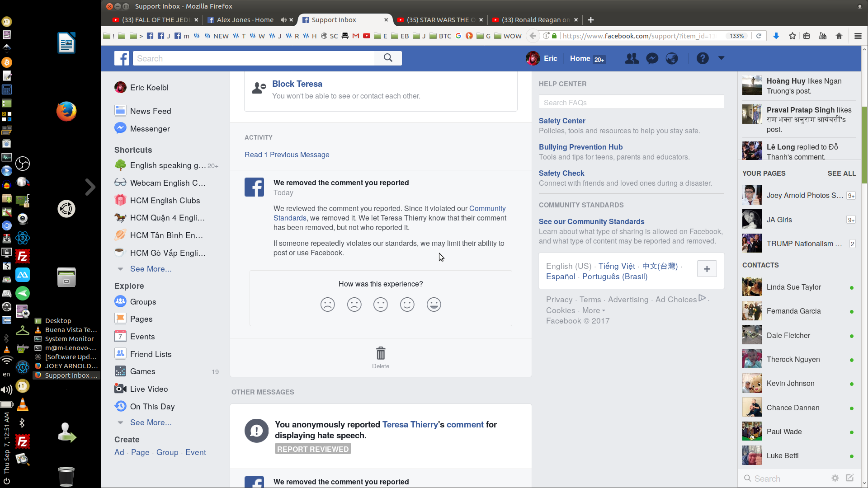The height and width of the screenshot is (488, 868).
Task: Open new tab with plus button
Action: tap(591, 20)
